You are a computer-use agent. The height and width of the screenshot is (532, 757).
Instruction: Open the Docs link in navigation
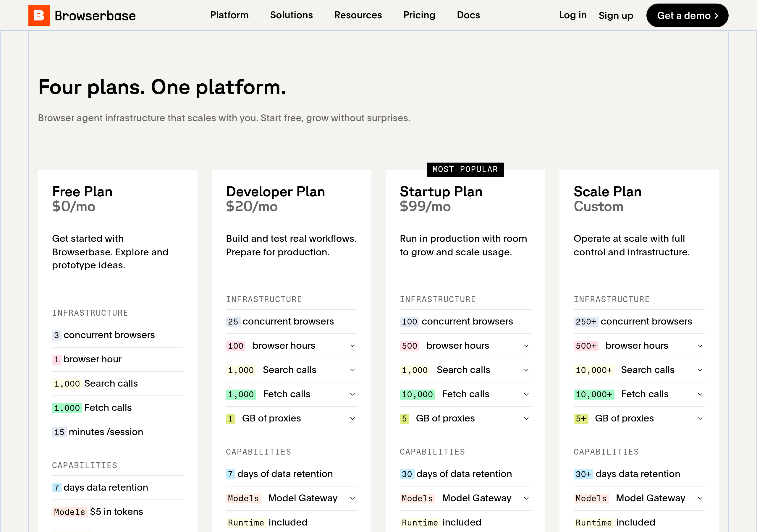click(468, 15)
